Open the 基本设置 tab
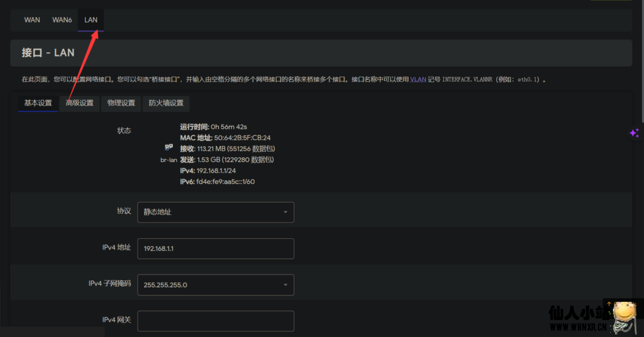 (x=38, y=103)
